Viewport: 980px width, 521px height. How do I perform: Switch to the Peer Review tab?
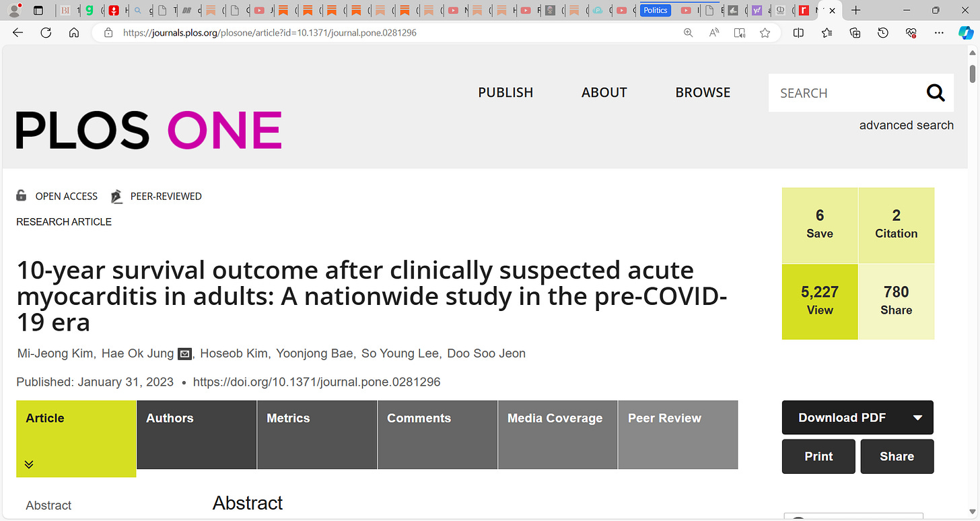[678, 435]
